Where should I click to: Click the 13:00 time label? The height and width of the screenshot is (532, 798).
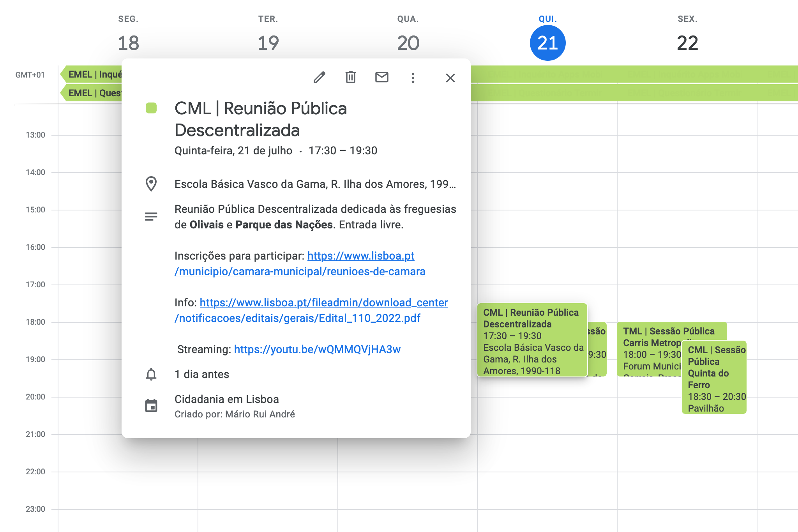click(x=35, y=135)
